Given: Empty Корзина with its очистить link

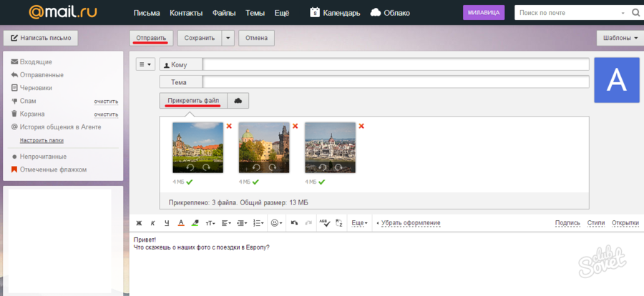Looking at the screenshot, I should point(106,114).
